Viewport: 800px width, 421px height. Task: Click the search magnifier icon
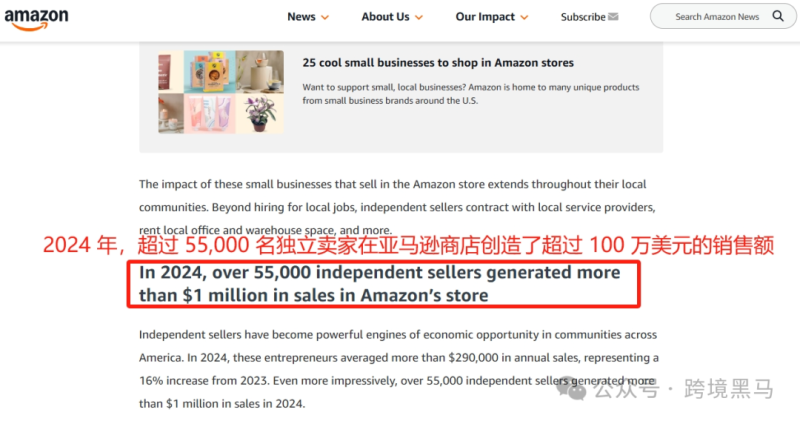(778, 17)
